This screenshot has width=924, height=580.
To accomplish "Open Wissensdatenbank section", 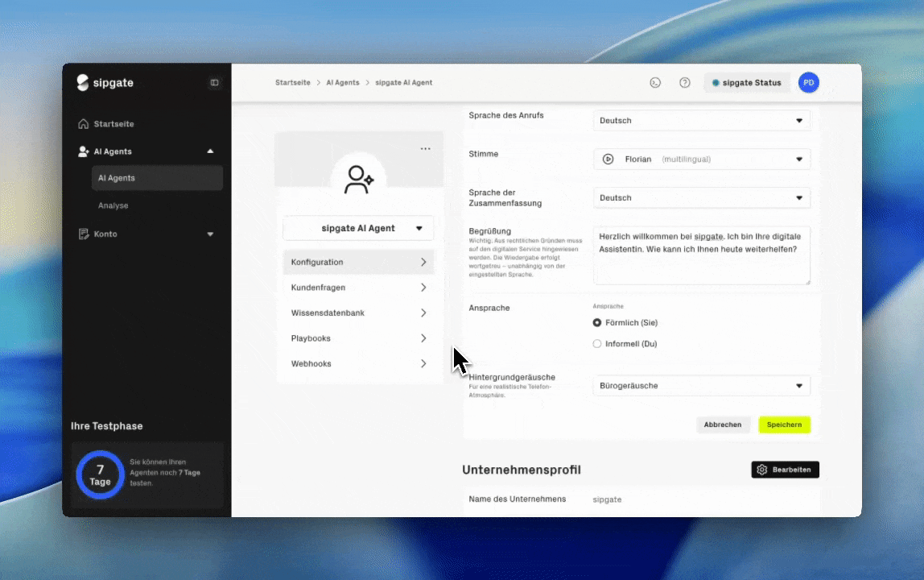I will pos(358,313).
